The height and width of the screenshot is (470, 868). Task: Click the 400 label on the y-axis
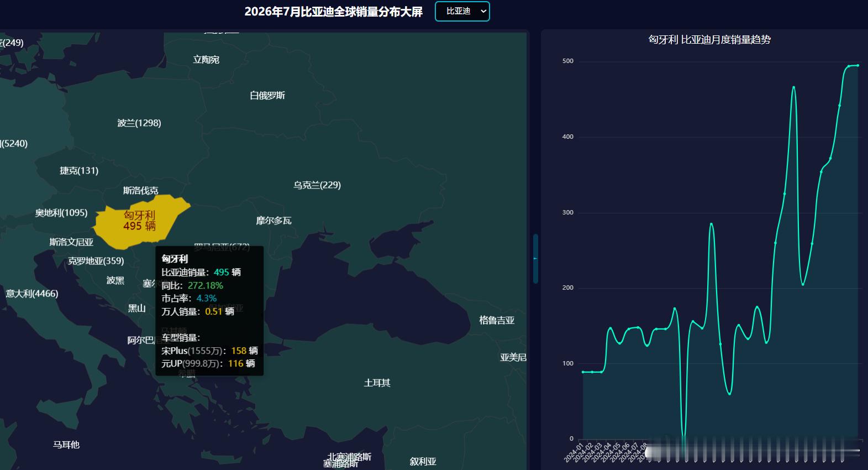tap(568, 137)
